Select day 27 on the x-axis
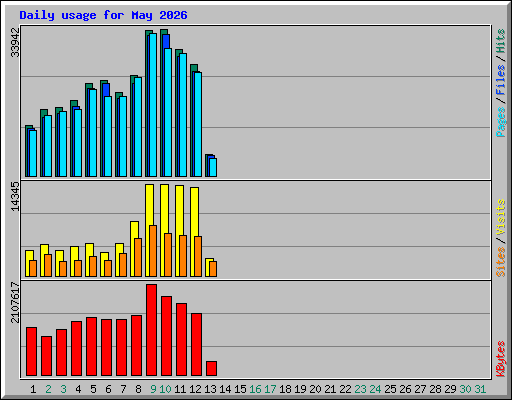The image size is (512, 400). 420,389
